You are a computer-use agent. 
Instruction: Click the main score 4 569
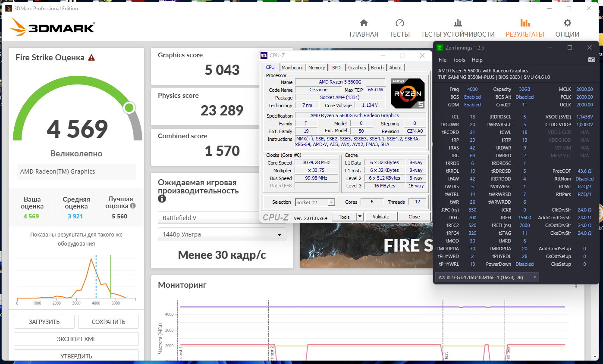coord(77,129)
